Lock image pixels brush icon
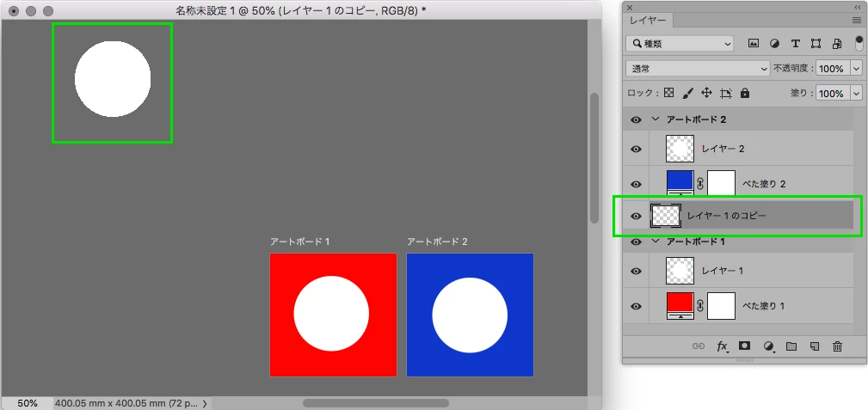The height and width of the screenshot is (410, 868). tap(687, 93)
